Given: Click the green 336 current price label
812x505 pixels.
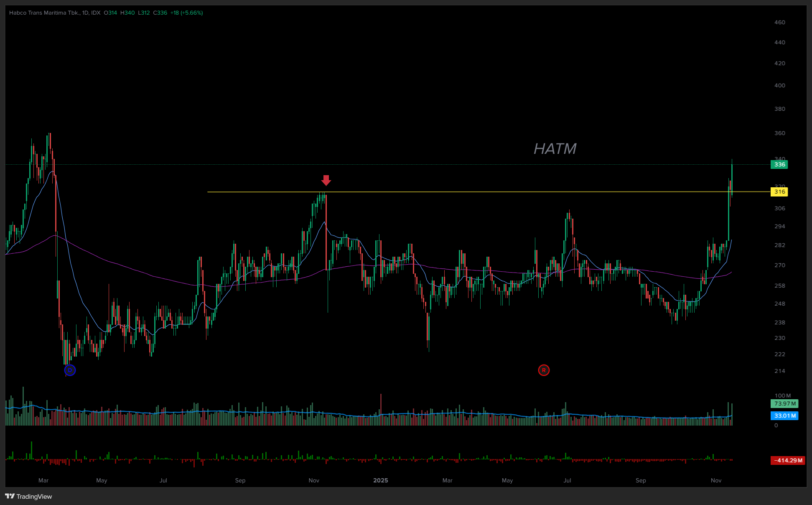Looking at the screenshot, I should pos(779,164).
